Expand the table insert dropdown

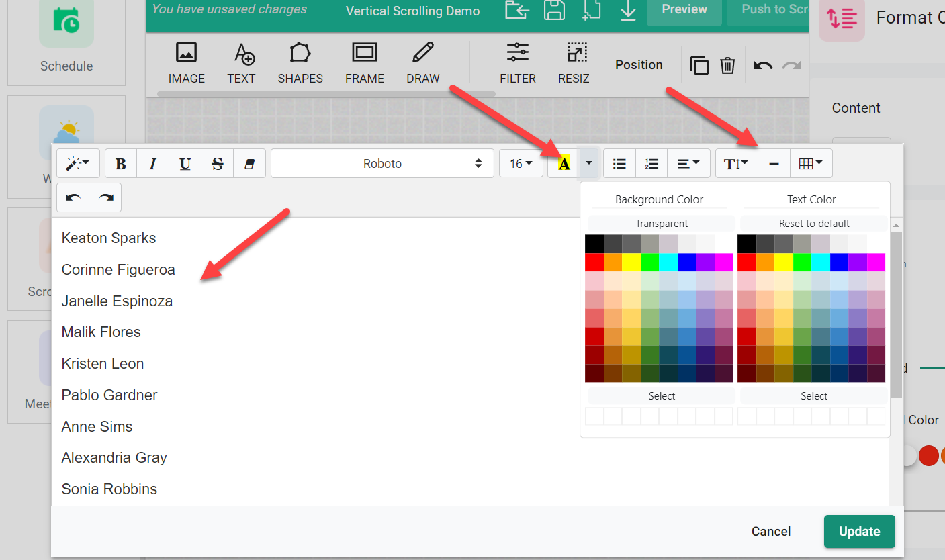tap(811, 164)
